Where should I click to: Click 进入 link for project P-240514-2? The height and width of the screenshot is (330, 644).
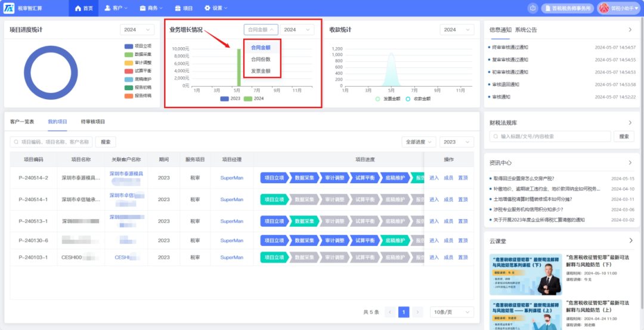(x=434, y=178)
